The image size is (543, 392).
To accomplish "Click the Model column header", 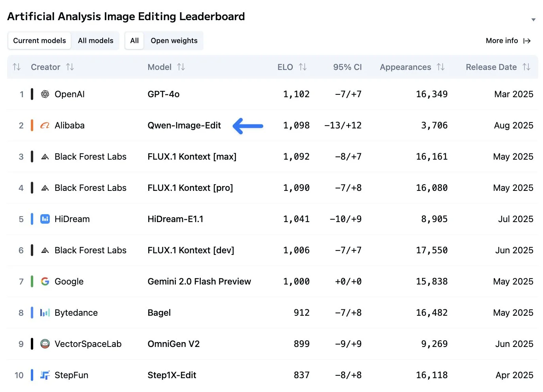I will pyautogui.click(x=159, y=67).
